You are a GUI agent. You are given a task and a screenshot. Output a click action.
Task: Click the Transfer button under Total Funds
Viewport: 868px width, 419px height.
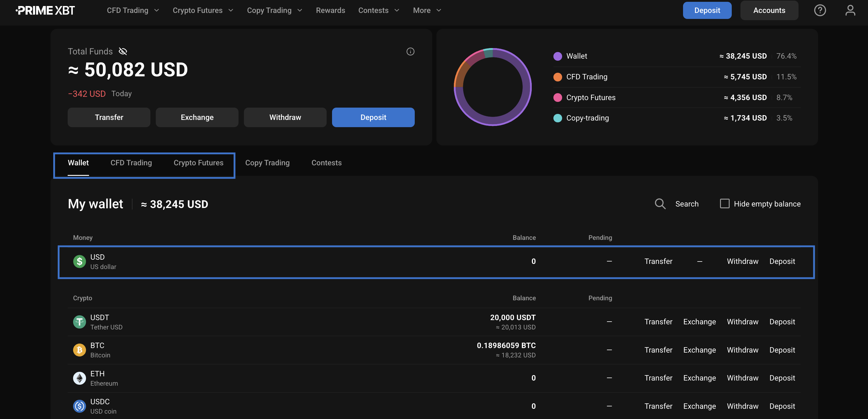tap(109, 117)
